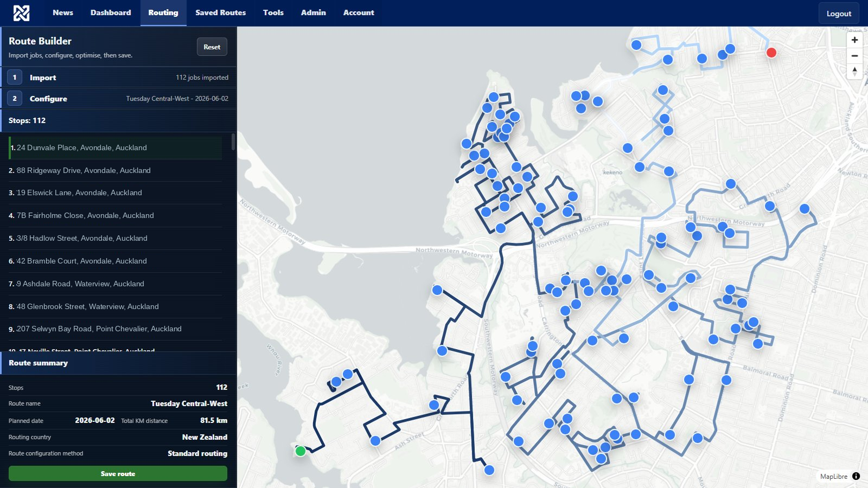The height and width of the screenshot is (488, 868).
Task: Select the red end marker on map
Action: (x=771, y=53)
